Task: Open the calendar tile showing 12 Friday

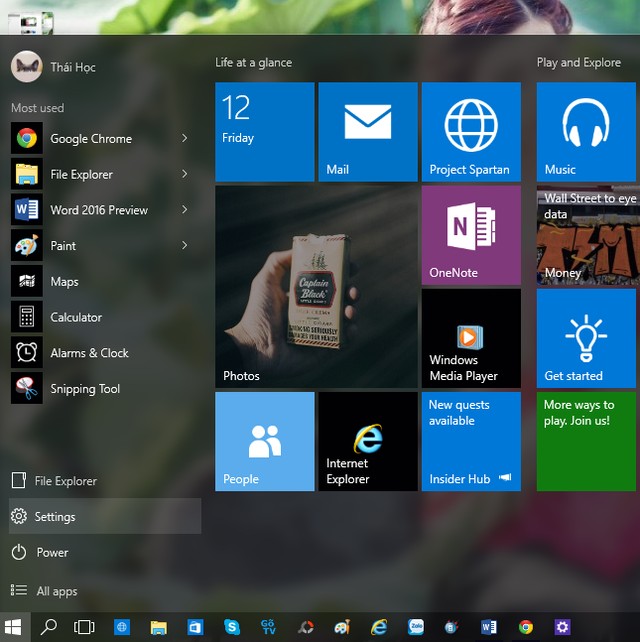Action: 265,132
